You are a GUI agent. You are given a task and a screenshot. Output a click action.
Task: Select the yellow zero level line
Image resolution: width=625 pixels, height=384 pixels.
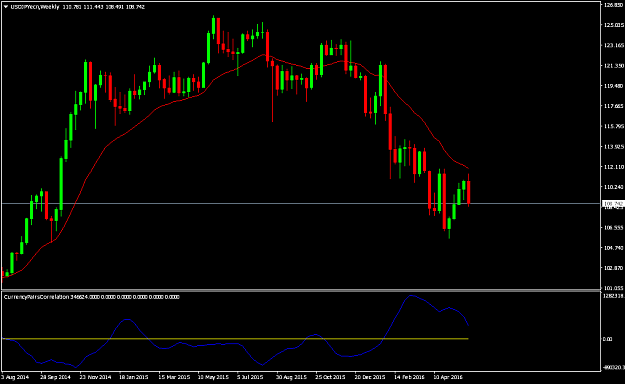[235, 339]
